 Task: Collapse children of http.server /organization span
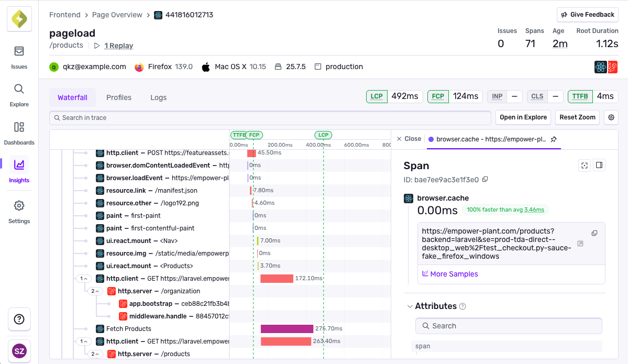click(x=95, y=291)
